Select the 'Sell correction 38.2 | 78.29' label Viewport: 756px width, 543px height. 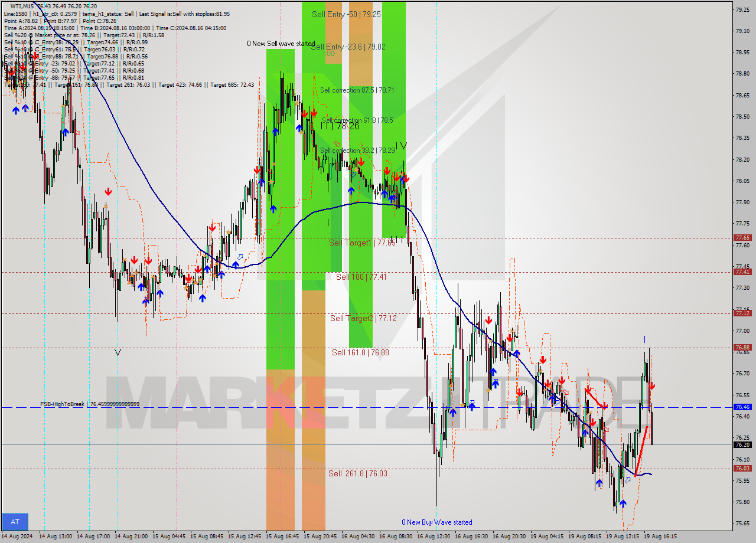(x=357, y=151)
